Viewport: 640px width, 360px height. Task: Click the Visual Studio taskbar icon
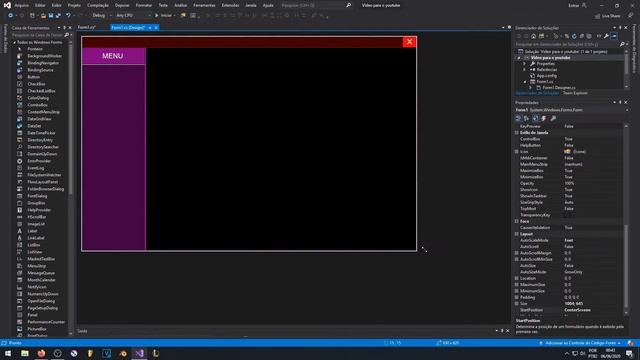coord(139,353)
